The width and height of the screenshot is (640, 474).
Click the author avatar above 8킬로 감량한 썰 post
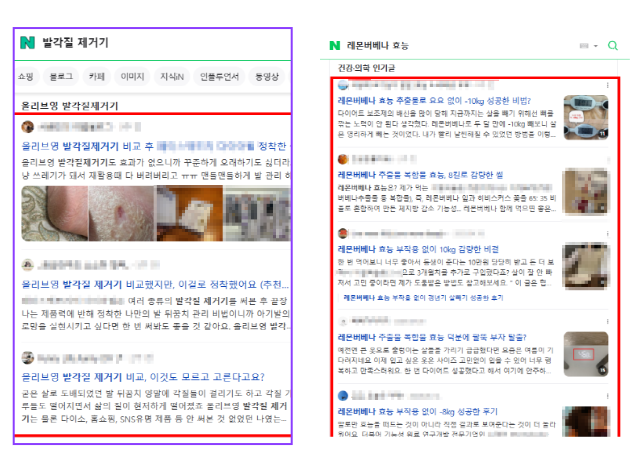(x=343, y=159)
